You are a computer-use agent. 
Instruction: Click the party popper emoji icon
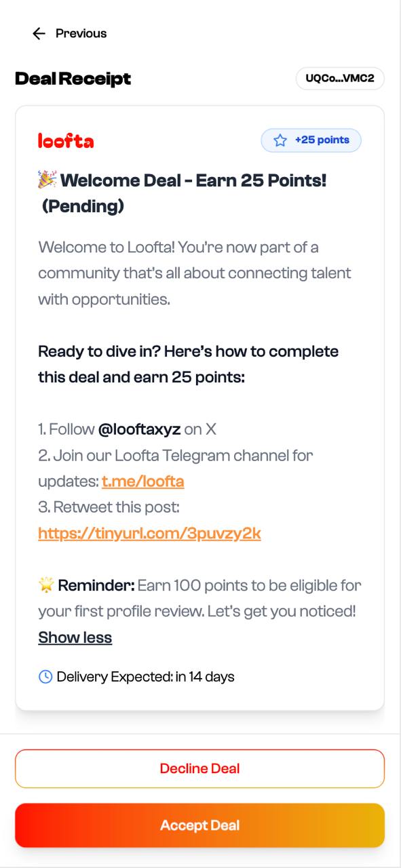tap(47, 180)
